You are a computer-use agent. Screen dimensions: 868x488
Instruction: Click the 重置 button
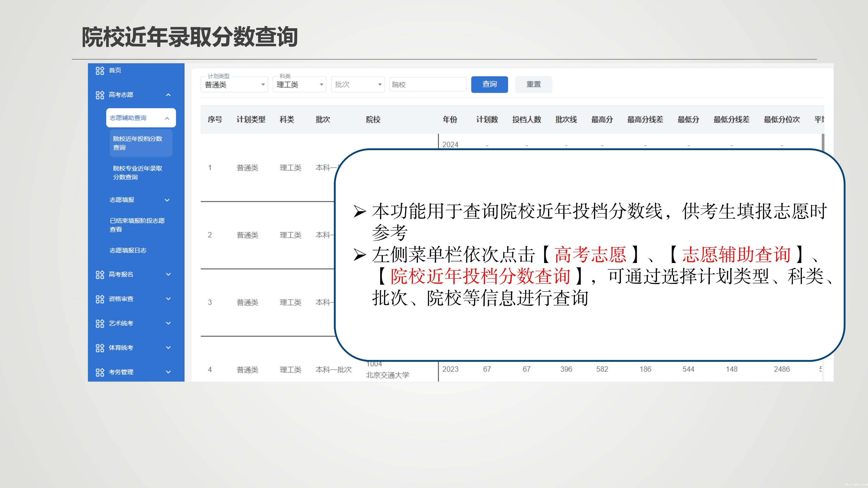tap(533, 84)
